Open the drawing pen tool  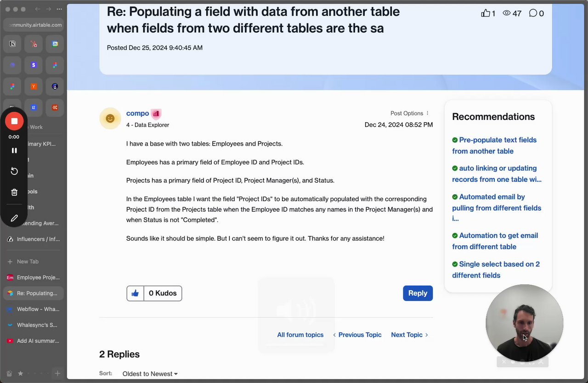[14, 218]
